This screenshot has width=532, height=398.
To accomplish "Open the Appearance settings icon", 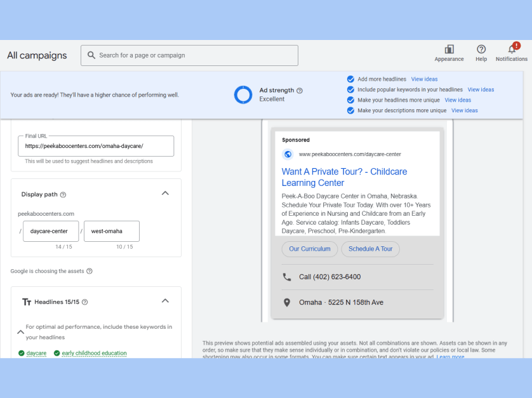I will point(449,50).
